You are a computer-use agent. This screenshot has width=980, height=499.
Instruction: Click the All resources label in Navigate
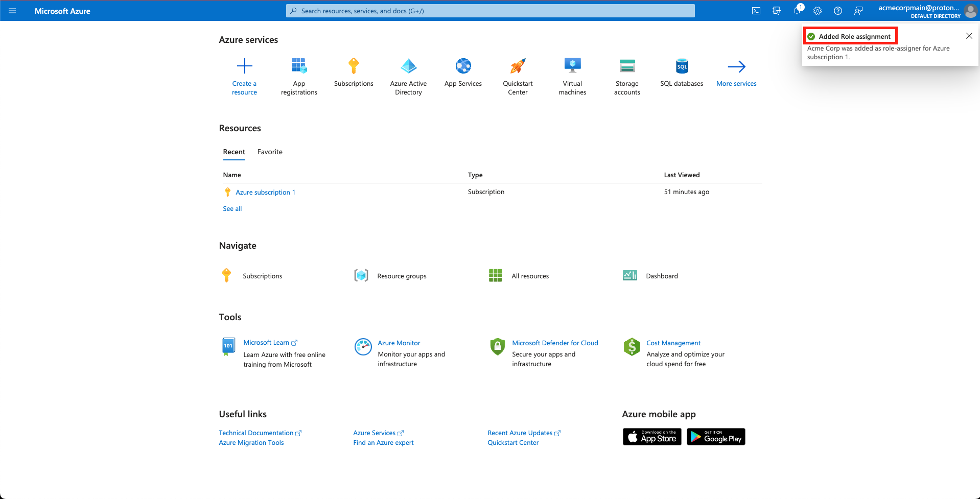[530, 276]
